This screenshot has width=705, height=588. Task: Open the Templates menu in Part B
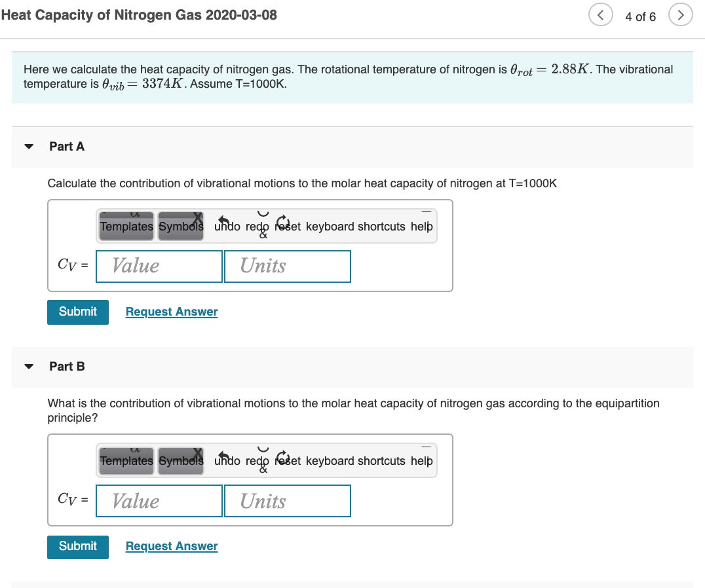126,460
